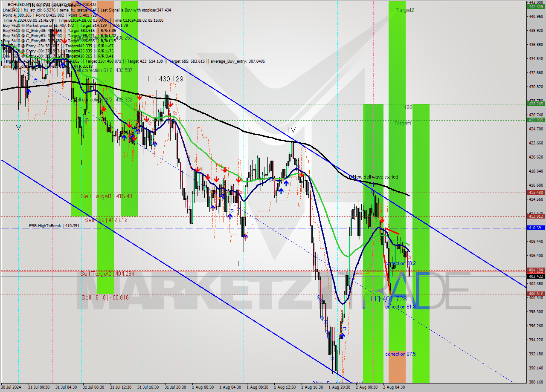Click the 'correction 87.5' label

click(401, 354)
